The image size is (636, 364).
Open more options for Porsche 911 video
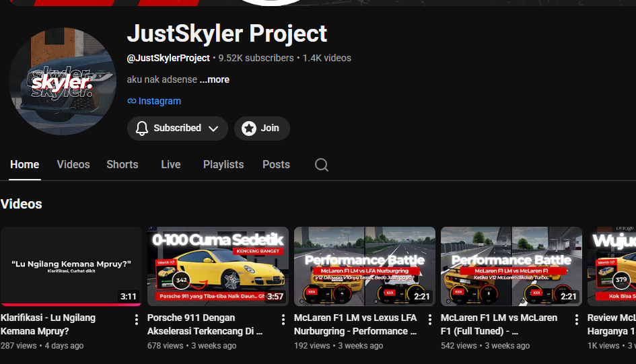tap(283, 320)
